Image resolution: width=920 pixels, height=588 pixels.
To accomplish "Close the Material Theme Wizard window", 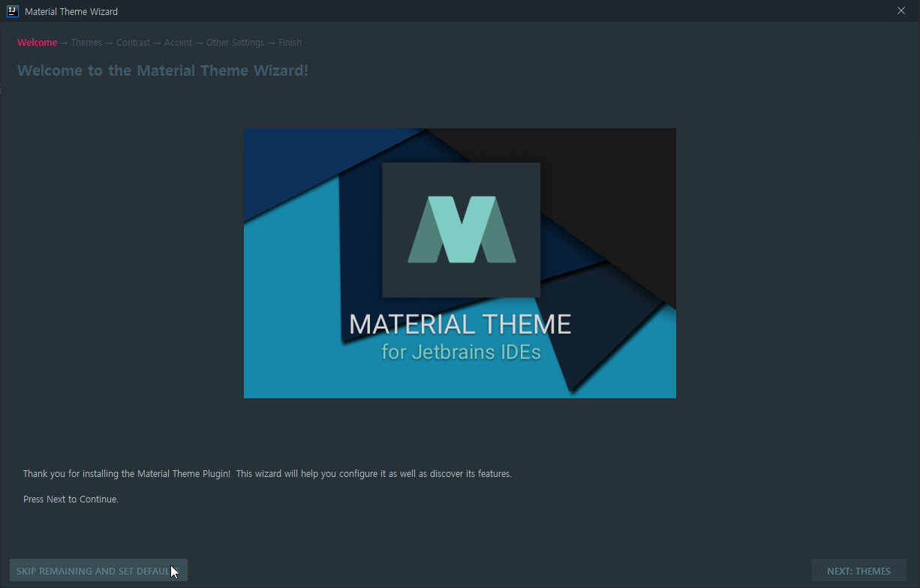I will coord(901,11).
